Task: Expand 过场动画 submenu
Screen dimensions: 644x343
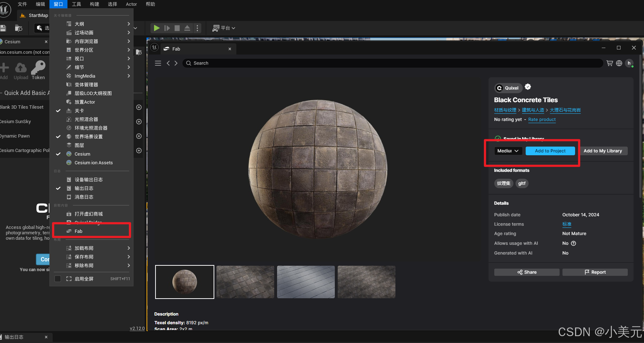Action: point(92,32)
